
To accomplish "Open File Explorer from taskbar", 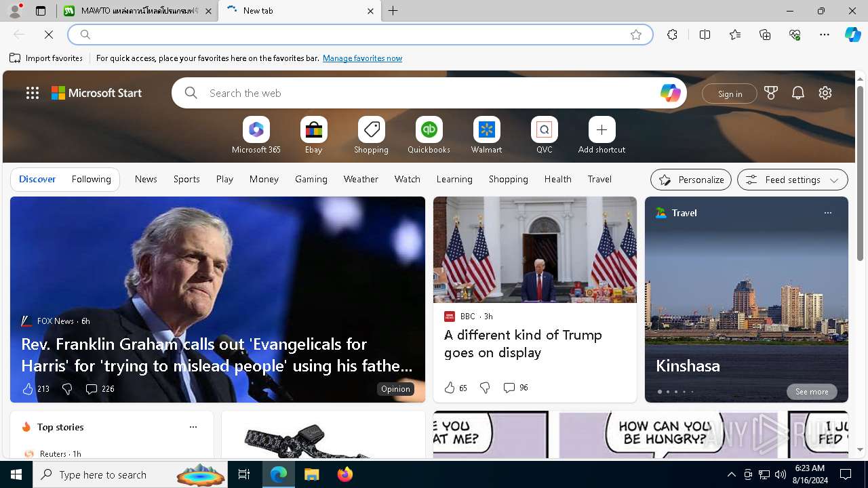I will point(311,474).
